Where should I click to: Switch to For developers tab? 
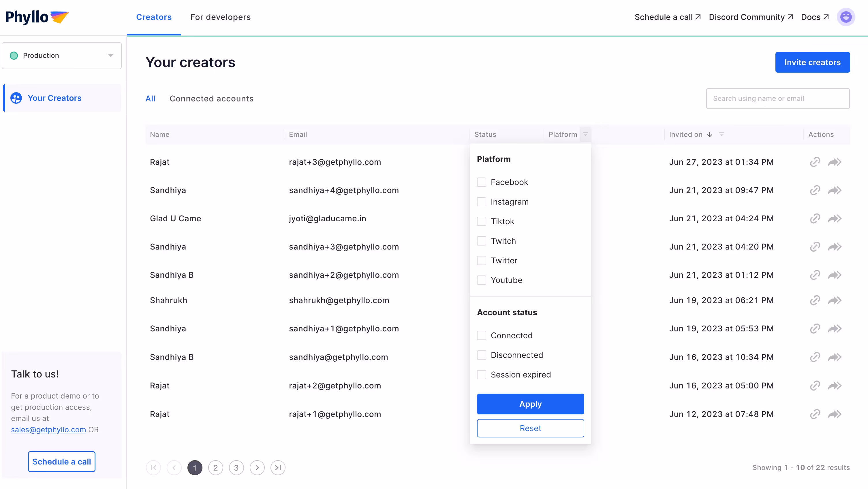(220, 17)
